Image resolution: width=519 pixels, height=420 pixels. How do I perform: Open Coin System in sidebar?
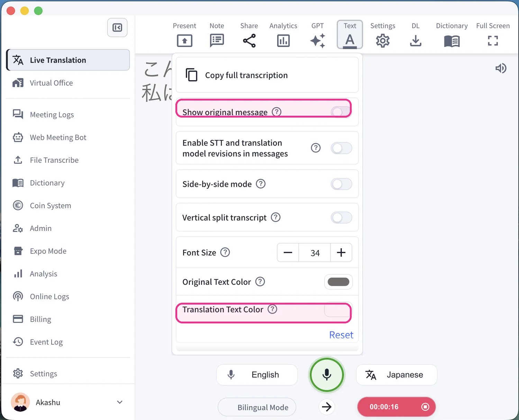(x=68, y=205)
